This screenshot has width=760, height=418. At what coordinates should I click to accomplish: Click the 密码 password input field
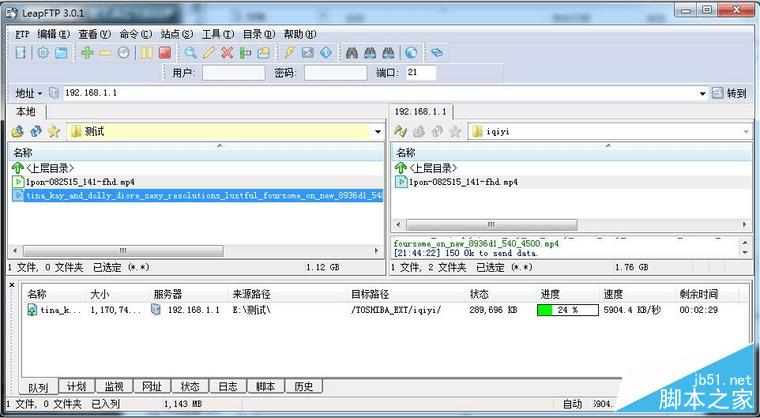[x=335, y=73]
